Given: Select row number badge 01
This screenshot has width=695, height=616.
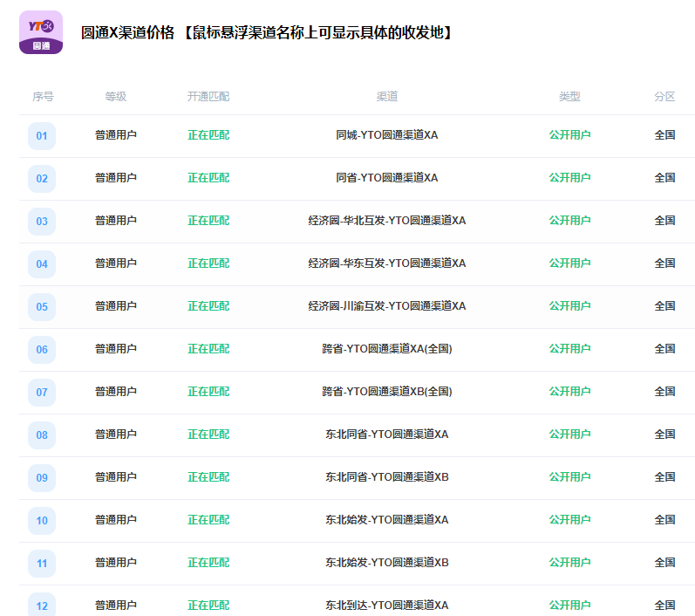Looking at the screenshot, I should click(42, 136).
